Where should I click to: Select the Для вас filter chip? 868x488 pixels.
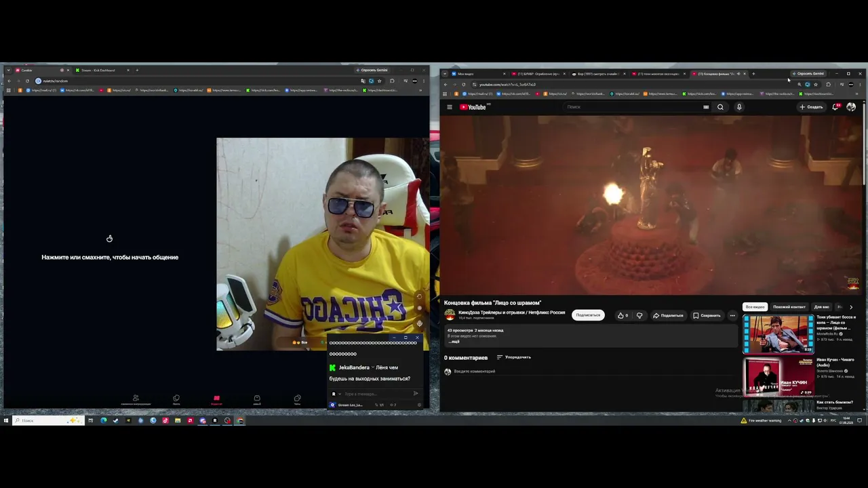tap(822, 307)
